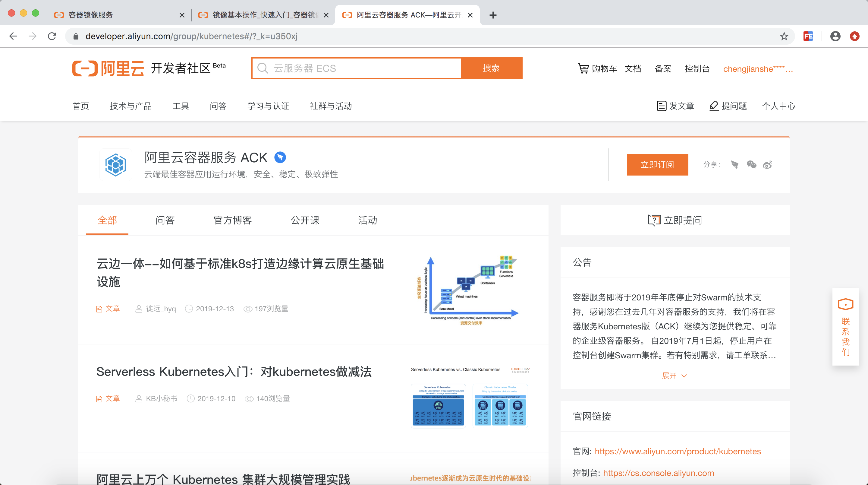Click the browser reload icon
This screenshot has height=485, width=868.
point(52,36)
